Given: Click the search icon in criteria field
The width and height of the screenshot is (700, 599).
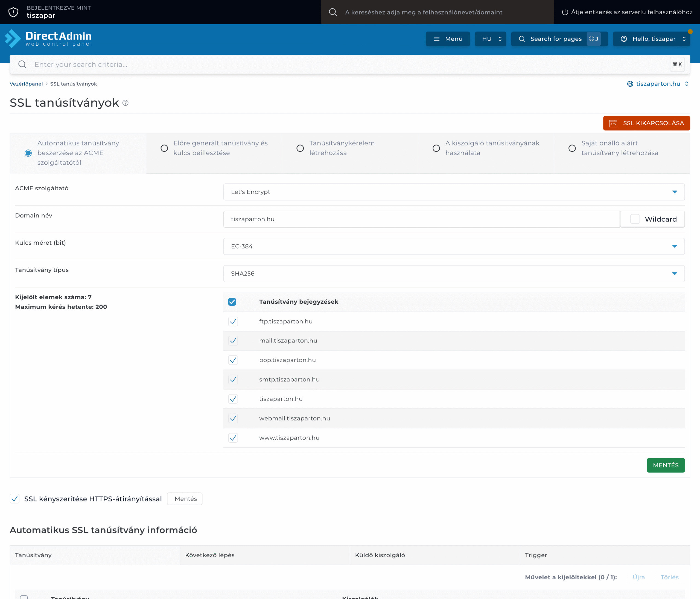Looking at the screenshot, I should tap(22, 65).
